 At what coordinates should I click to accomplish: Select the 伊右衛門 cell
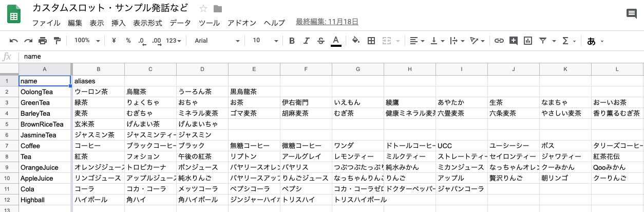306,102
